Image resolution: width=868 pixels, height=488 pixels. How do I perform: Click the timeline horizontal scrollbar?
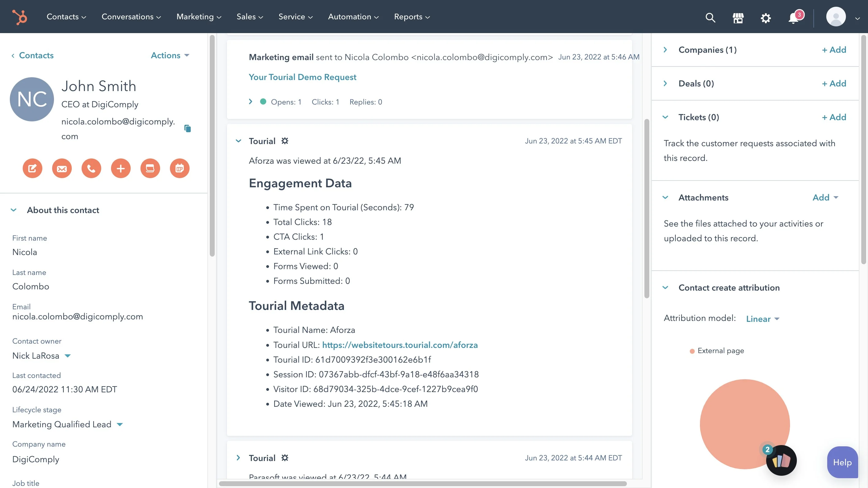click(x=423, y=484)
